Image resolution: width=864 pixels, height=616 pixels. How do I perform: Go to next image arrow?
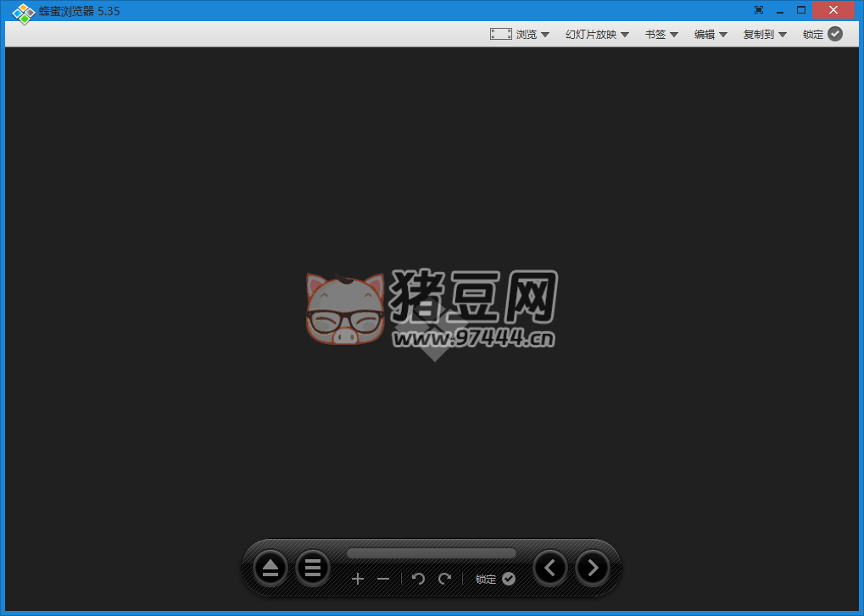pos(592,568)
